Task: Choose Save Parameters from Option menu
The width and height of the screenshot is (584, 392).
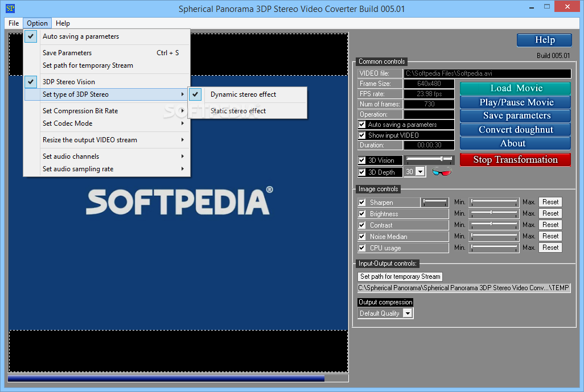Action: click(x=107, y=53)
